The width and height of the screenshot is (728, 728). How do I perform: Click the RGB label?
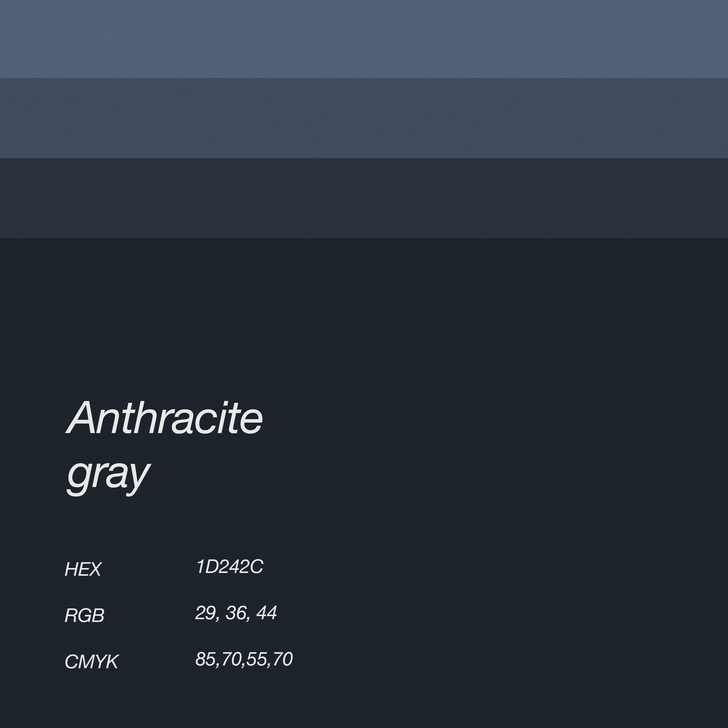click(x=84, y=615)
